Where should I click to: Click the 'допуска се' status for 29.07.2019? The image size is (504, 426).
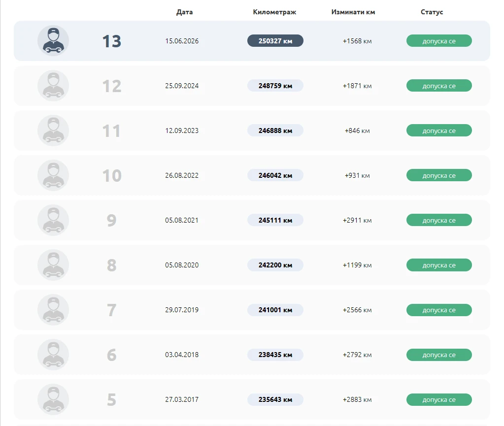(x=439, y=310)
